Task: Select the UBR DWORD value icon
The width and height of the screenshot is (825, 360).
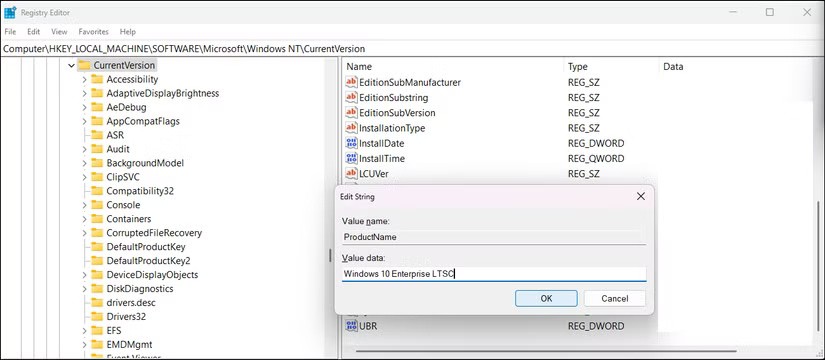Action: (x=351, y=326)
